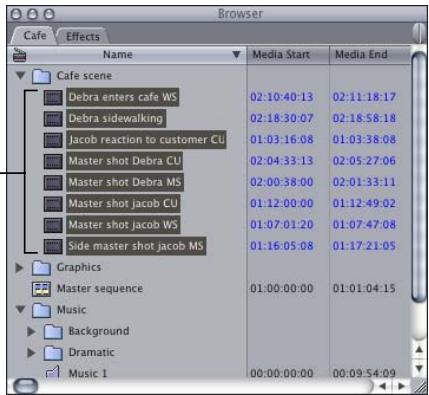This screenshot has width=429, height=395.
Task: Select the clip Master shot Jacob CU
Action: pos(123,204)
